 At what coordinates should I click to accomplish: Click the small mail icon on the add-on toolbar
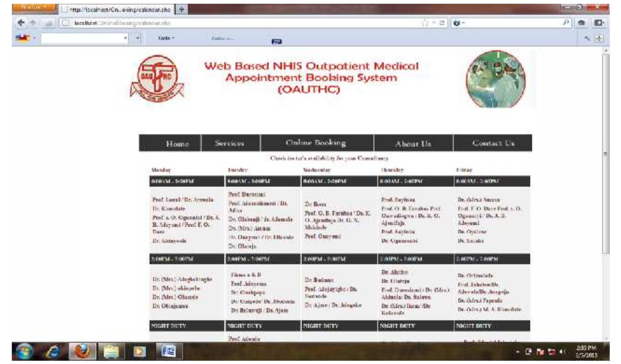pos(276,42)
